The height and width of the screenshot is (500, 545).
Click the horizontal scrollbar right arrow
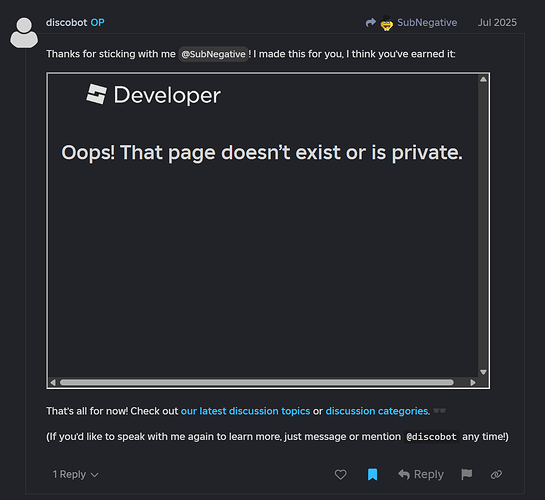473,383
